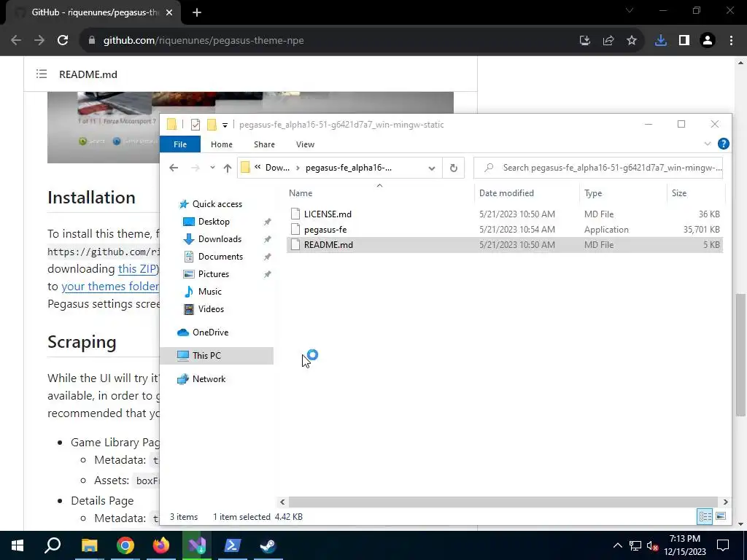Open the Windows notification center

(x=723, y=545)
